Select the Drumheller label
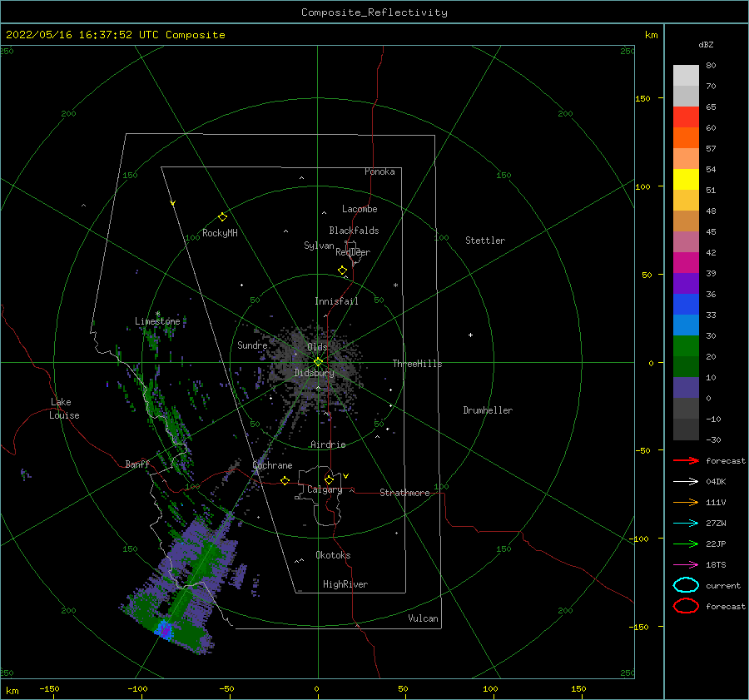The width and height of the screenshot is (749, 700). pyautogui.click(x=487, y=410)
